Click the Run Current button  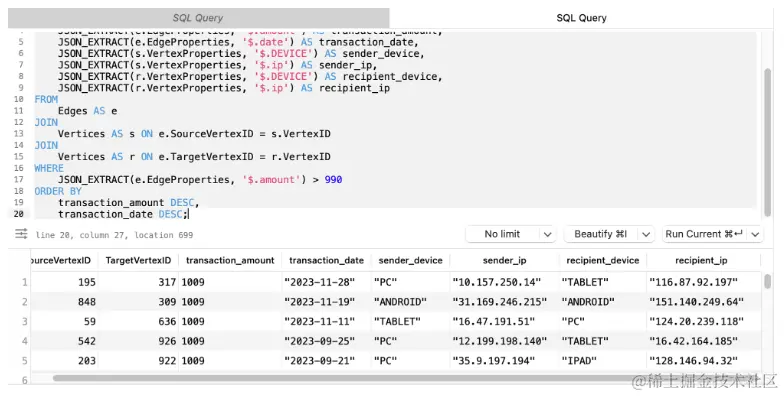pyautogui.click(x=704, y=234)
